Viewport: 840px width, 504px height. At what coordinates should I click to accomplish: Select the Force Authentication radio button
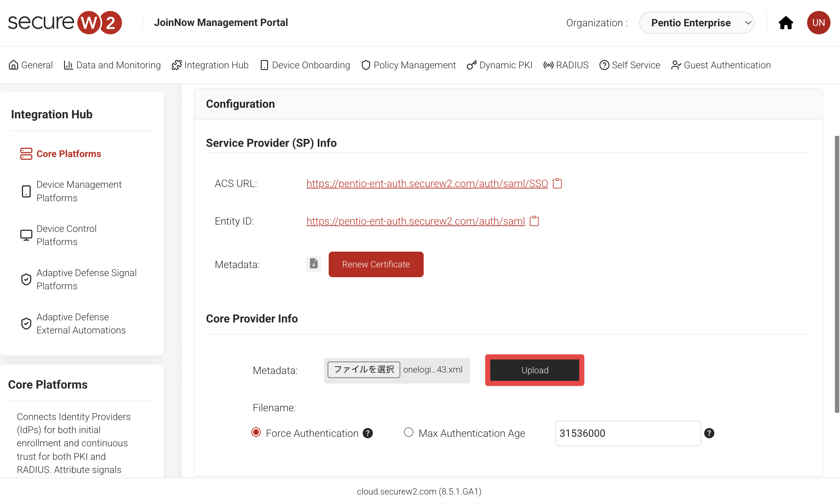(x=256, y=432)
